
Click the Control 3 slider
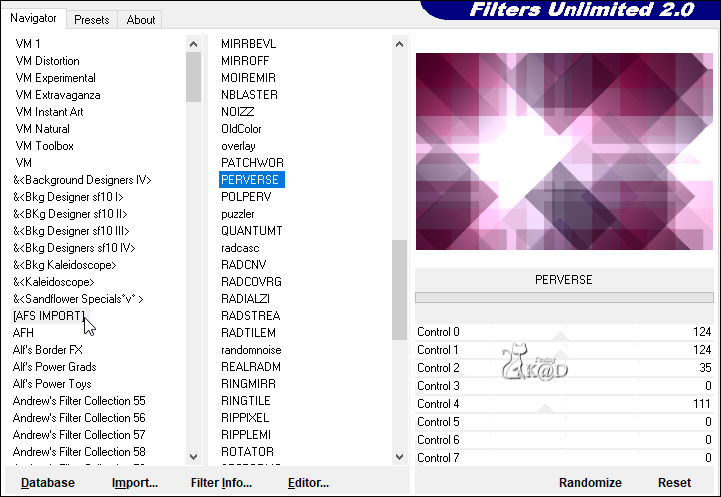click(564, 386)
